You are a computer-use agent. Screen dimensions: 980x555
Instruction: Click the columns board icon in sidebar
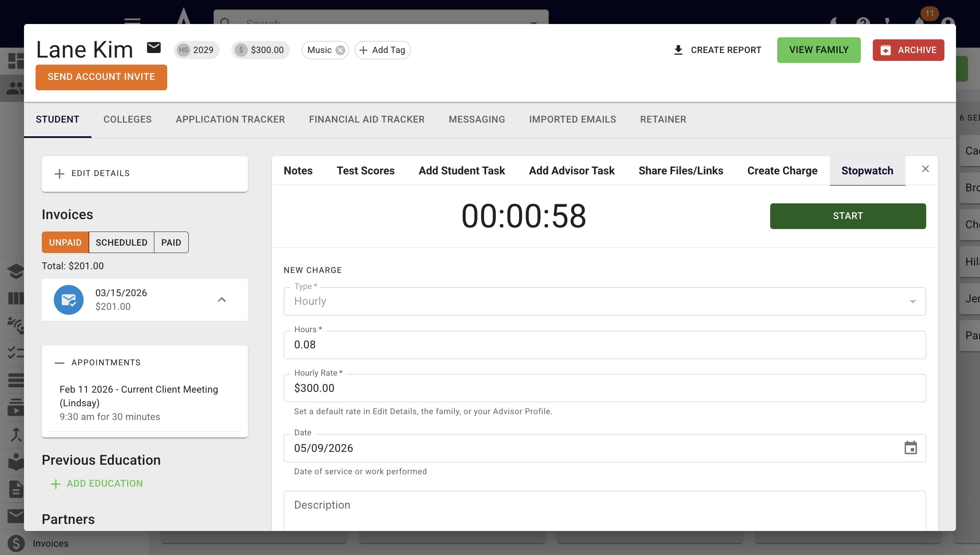[16, 298]
